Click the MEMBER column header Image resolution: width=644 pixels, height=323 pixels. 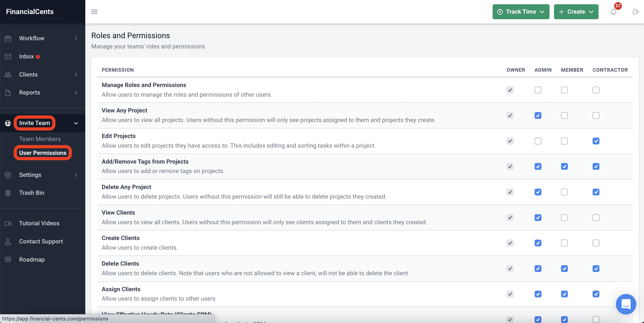572,70
